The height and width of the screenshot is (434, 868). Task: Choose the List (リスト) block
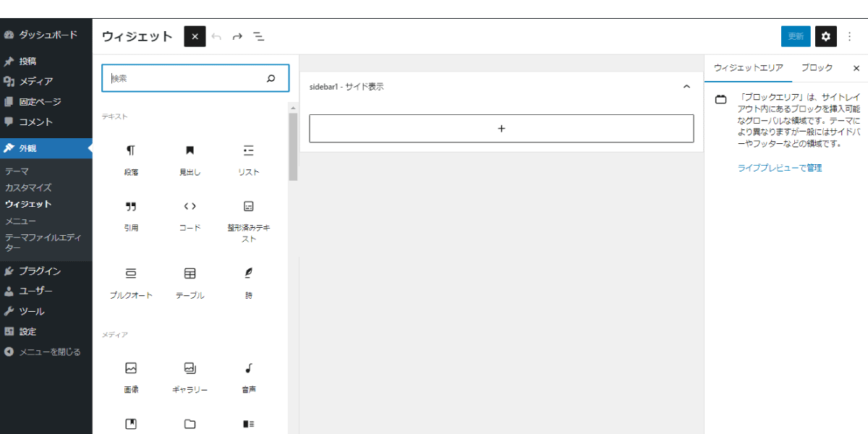pyautogui.click(x=249, y=160)
